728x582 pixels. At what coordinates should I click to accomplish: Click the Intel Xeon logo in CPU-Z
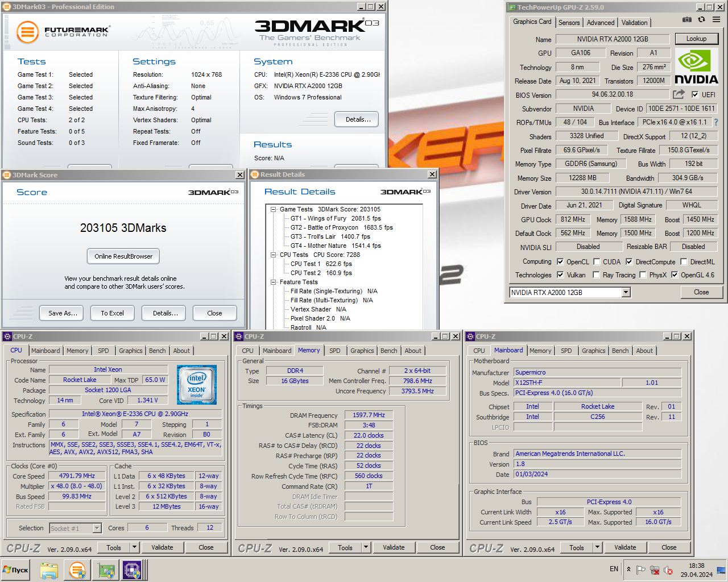coord(197,385)
